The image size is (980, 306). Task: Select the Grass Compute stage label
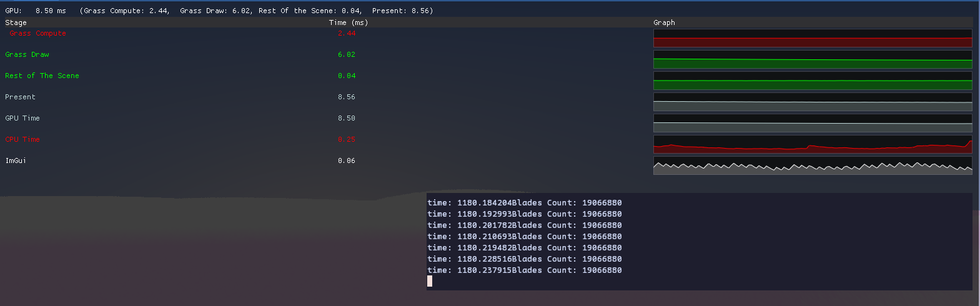[x=37, y=34]
